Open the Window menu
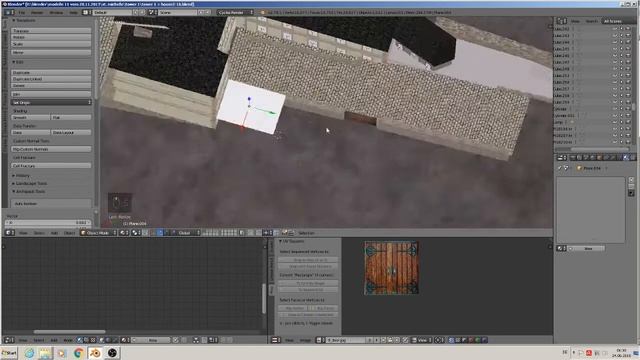This screenshot has height=360, width=640. click(56, 13)
